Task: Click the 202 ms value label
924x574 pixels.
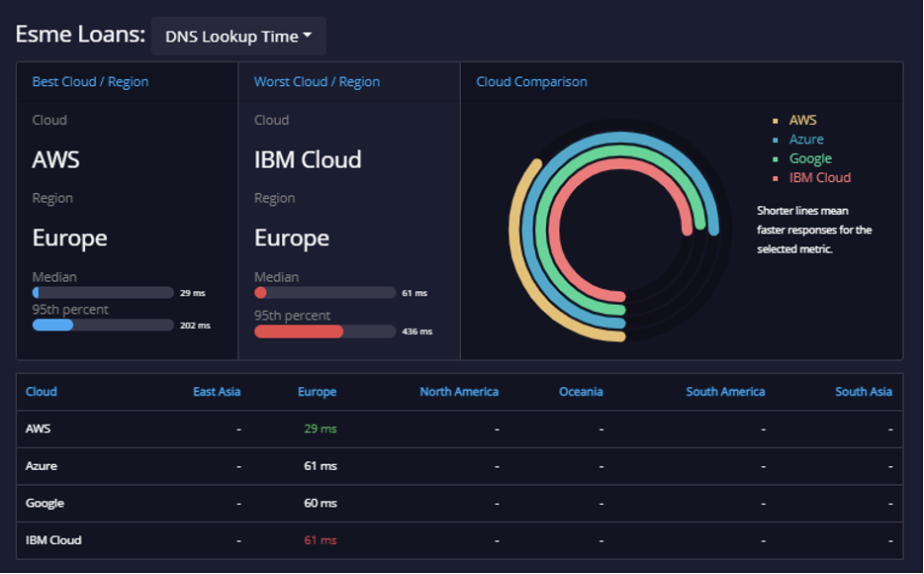Action: click(x=195, y=326)
